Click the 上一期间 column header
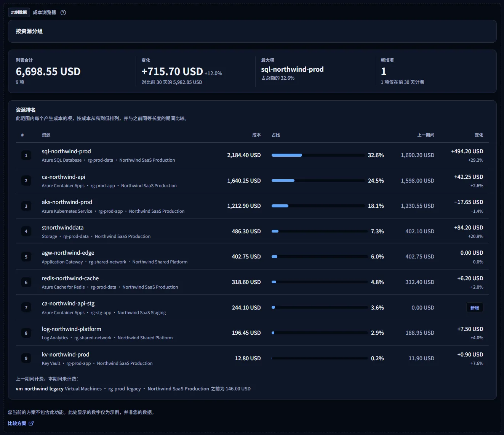 426,135
